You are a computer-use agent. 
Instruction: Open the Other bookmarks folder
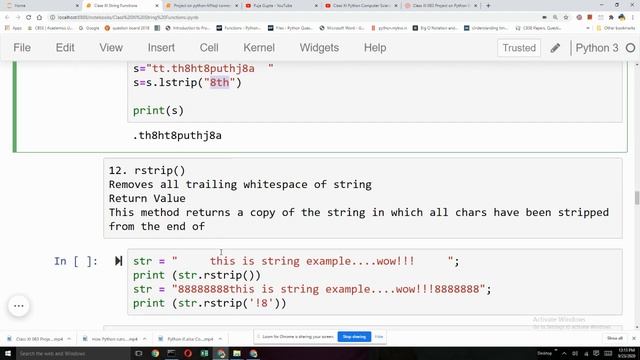coord(616,28)
